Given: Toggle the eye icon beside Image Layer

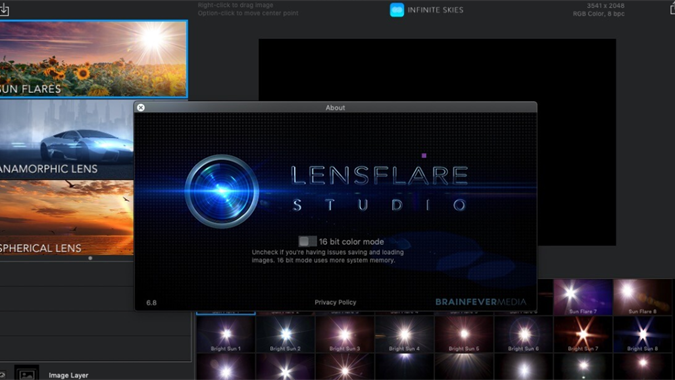Looking at the screenshot, I should pos(2,375).
